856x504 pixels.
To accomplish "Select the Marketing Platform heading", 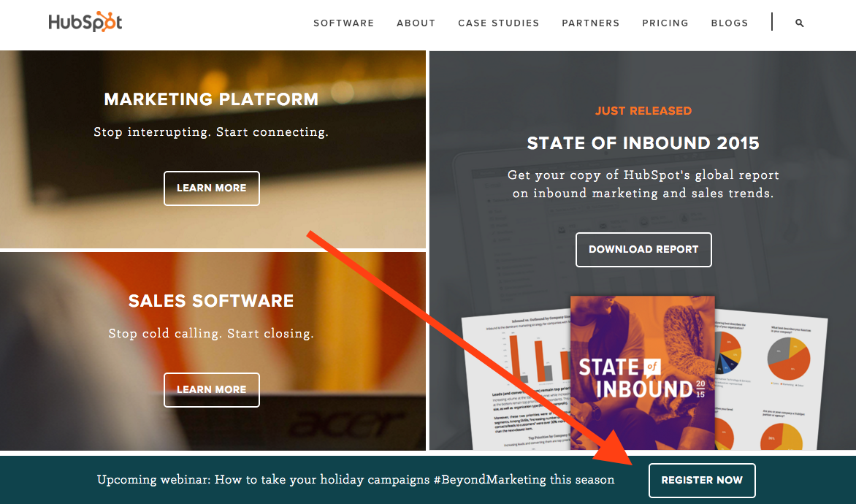I will tap(211, 99).
